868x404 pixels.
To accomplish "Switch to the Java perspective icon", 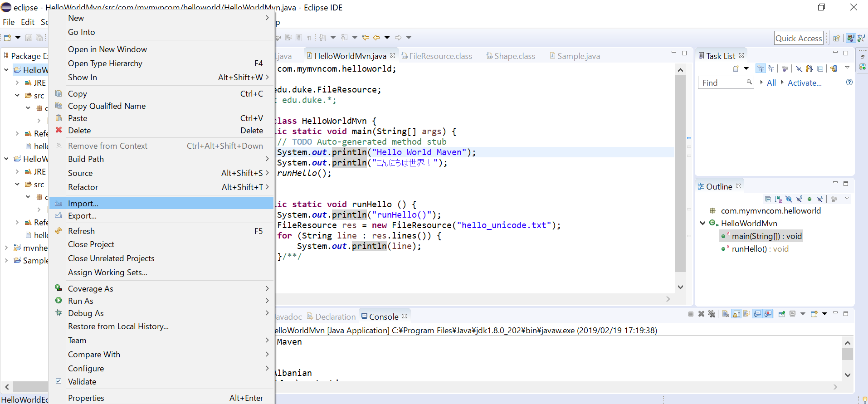I will pyautogui.click(x=851, y=38).
